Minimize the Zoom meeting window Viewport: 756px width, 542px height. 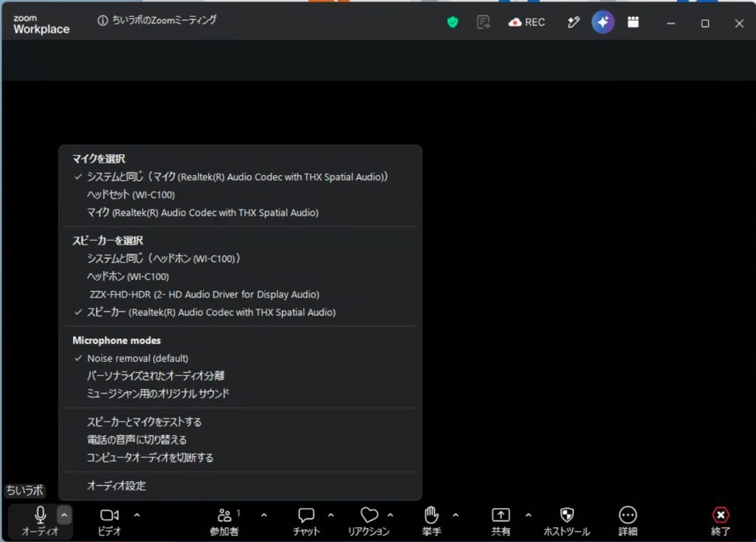pyautogui.click(x=670, y=23)
